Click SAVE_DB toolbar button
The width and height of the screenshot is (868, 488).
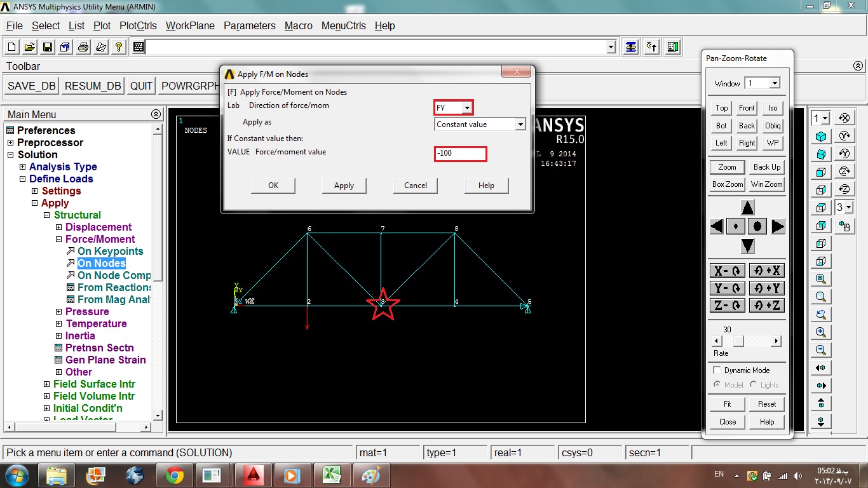[31, 86]
